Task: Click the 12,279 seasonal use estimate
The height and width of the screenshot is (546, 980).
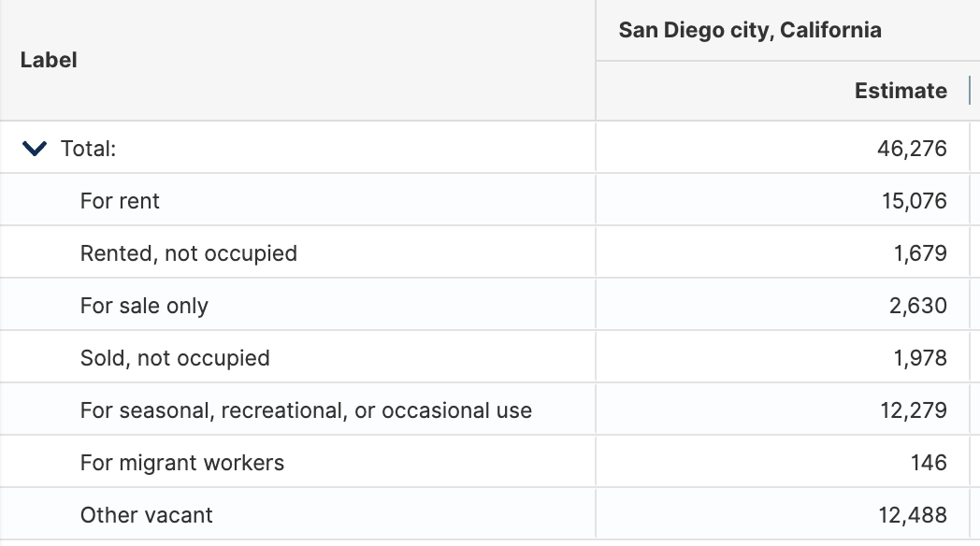Action: [x=914, y=410]
